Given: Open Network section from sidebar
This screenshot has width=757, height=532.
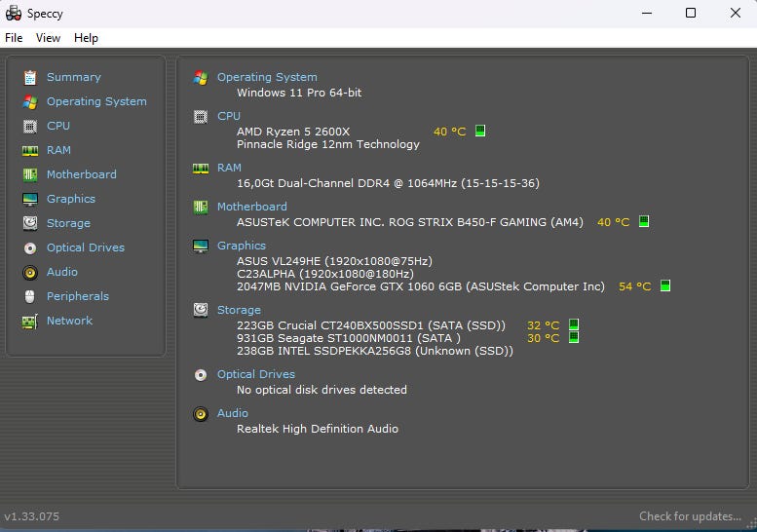Looking at the screenshot, I should [69, 321].
